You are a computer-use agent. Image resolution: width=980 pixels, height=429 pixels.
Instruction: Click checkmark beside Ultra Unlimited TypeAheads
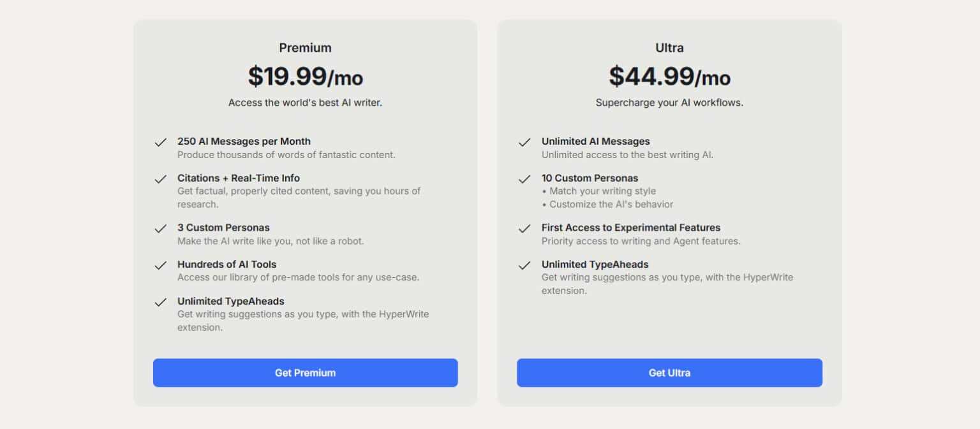pos(524,265)
